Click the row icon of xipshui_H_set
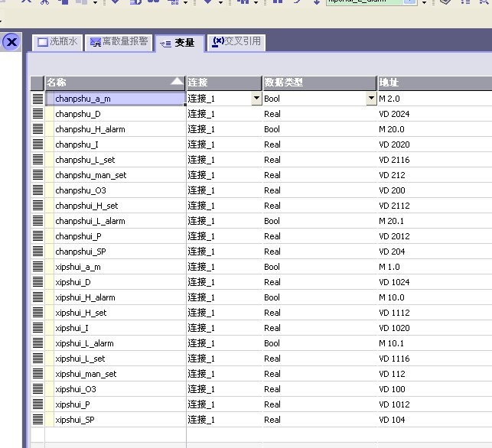The width and height of the screenshot is (492, 448). [37, 313]
